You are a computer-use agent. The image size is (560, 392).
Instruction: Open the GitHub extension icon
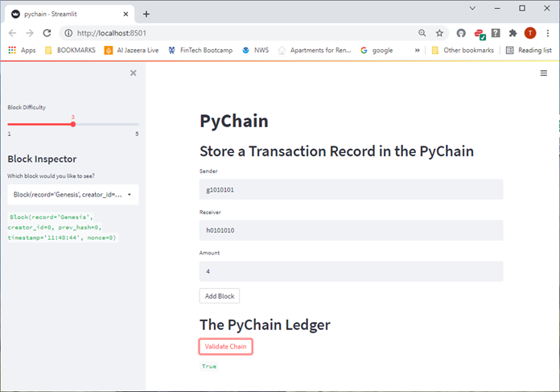click(x=461, y=33)
